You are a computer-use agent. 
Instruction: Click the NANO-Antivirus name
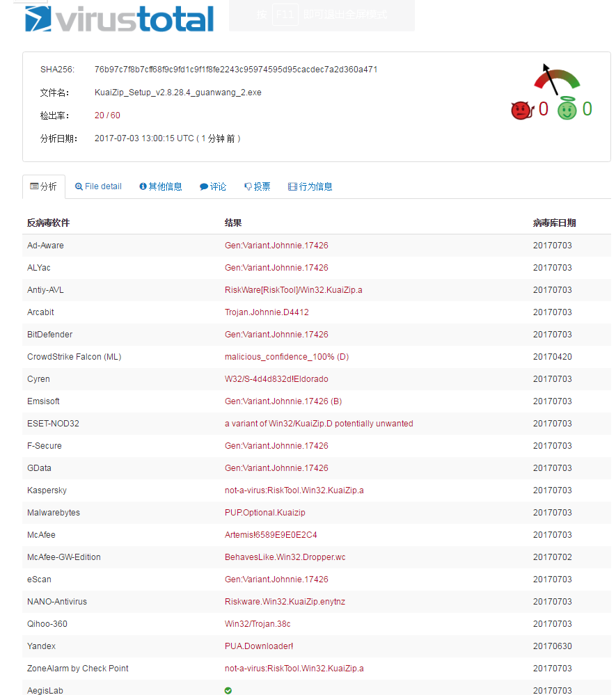[x=57, y=602]
